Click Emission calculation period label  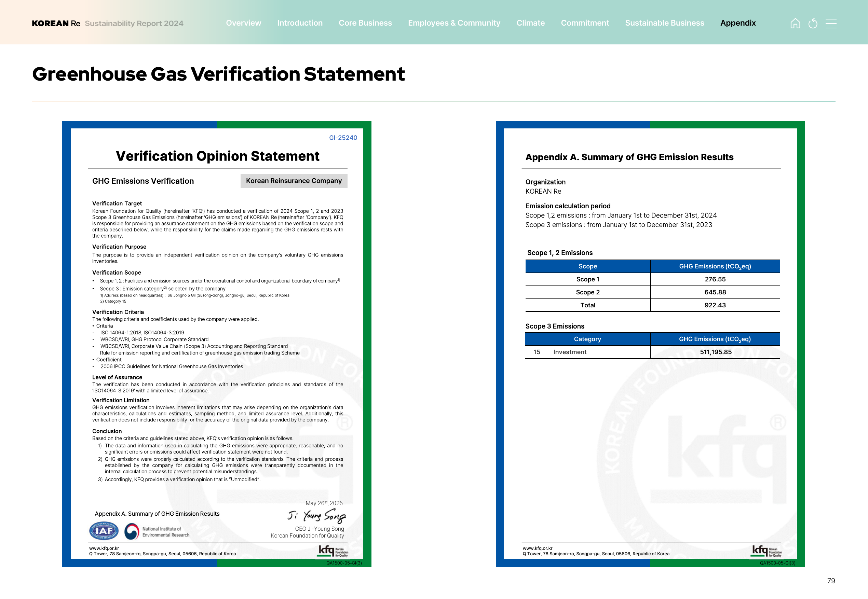[x=568, y=206]
